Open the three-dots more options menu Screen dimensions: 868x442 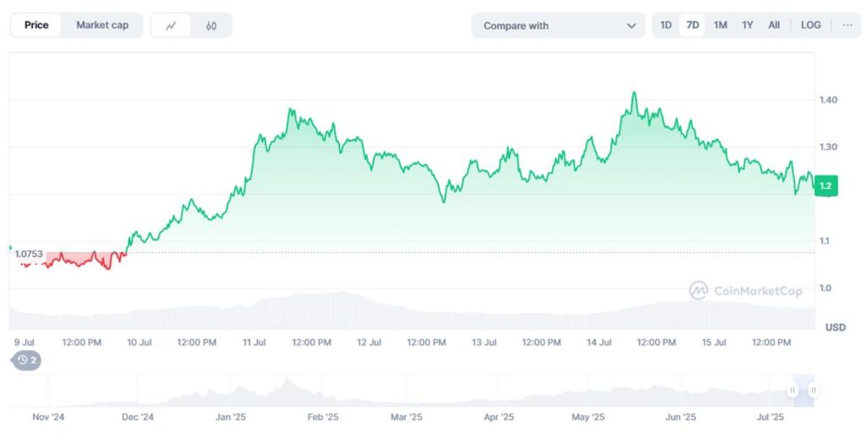pyautogui.click(x=848, y=25)
